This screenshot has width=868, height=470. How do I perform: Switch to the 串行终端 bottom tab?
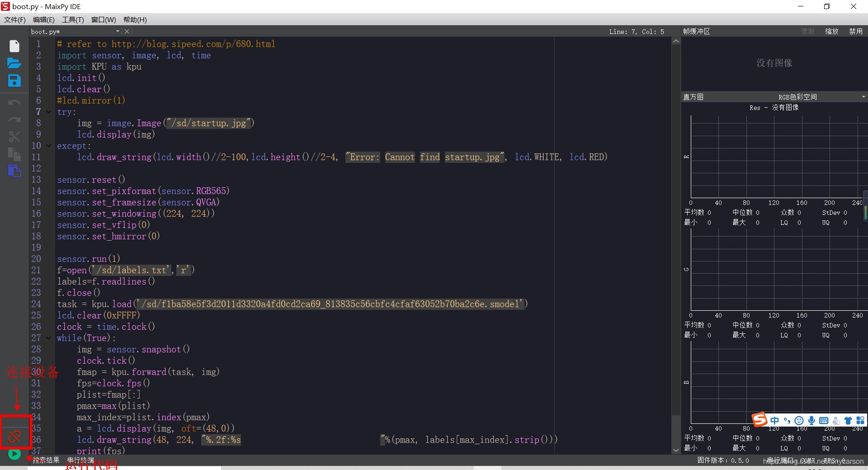[x=80, y=460]
